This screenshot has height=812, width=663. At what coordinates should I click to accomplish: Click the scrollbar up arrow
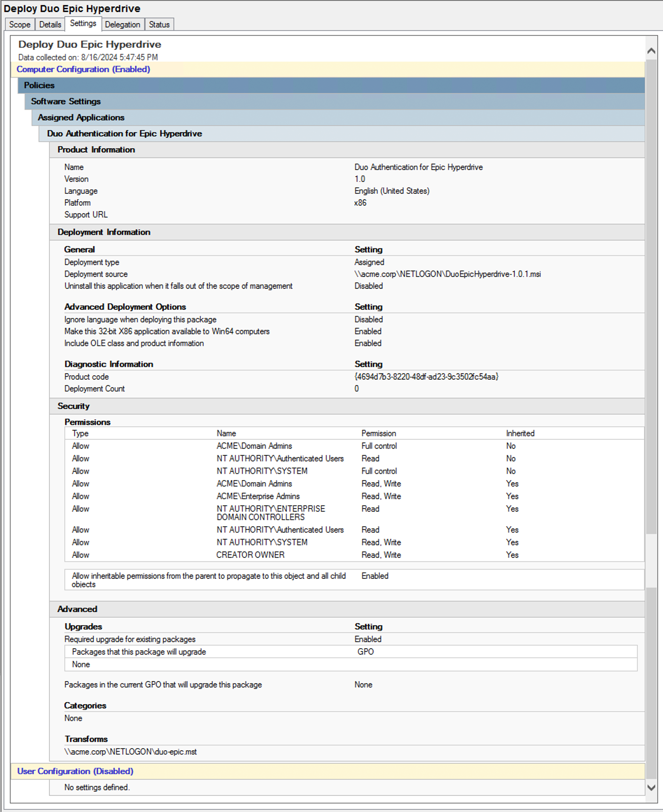click(x=651, y=50)
